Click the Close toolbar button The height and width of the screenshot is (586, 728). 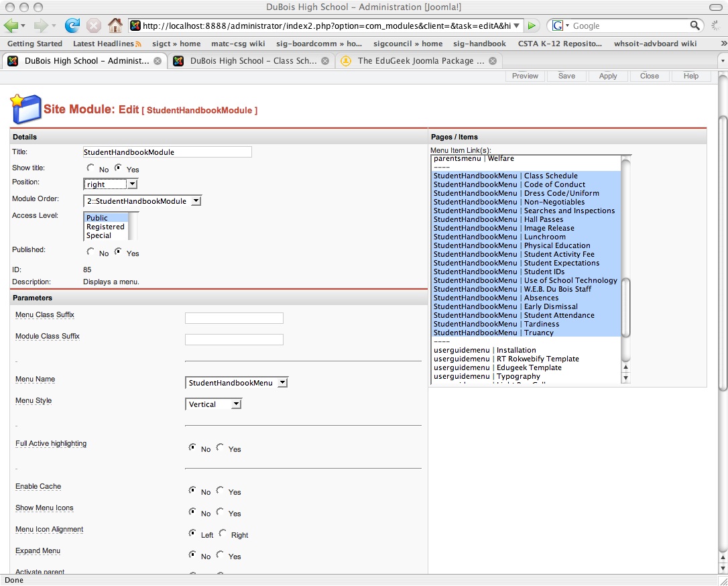[649, 76]
